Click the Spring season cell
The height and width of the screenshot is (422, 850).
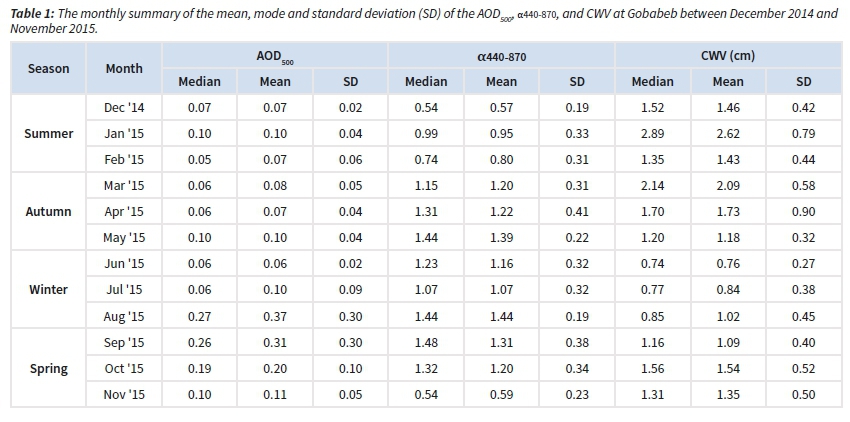coord(48,368)
